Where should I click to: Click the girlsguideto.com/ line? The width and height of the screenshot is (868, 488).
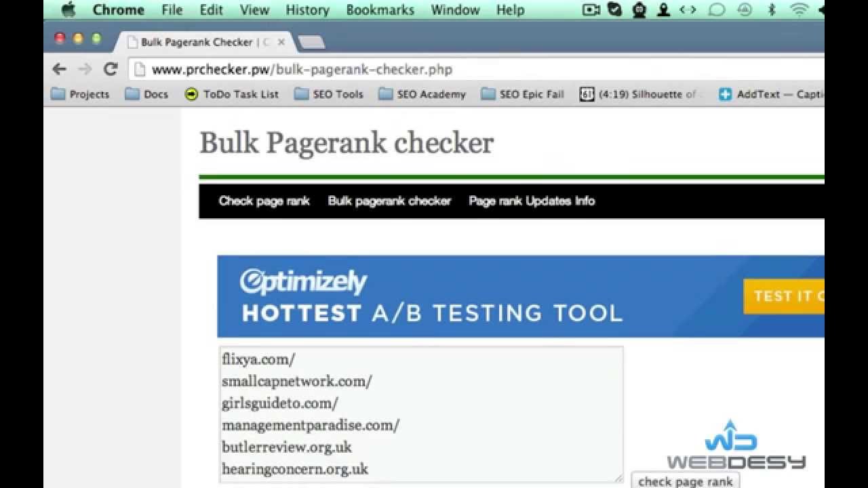[x=279, y=403]
